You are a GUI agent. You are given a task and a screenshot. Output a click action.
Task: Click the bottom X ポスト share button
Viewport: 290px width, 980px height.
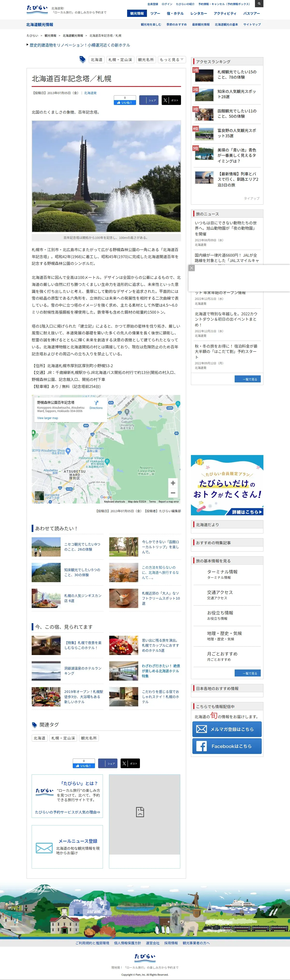coord(130,763)
